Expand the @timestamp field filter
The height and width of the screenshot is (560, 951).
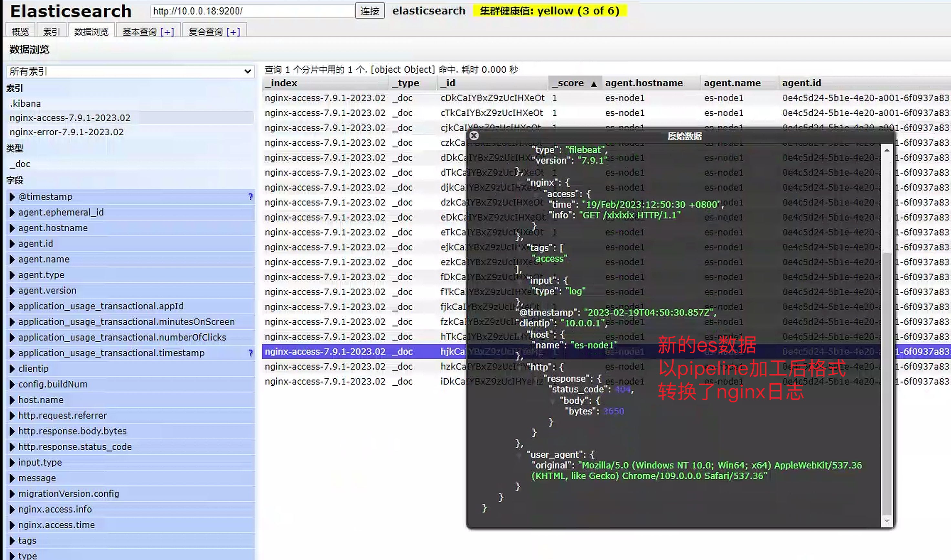pyautogui.click(x=12, y=197)
